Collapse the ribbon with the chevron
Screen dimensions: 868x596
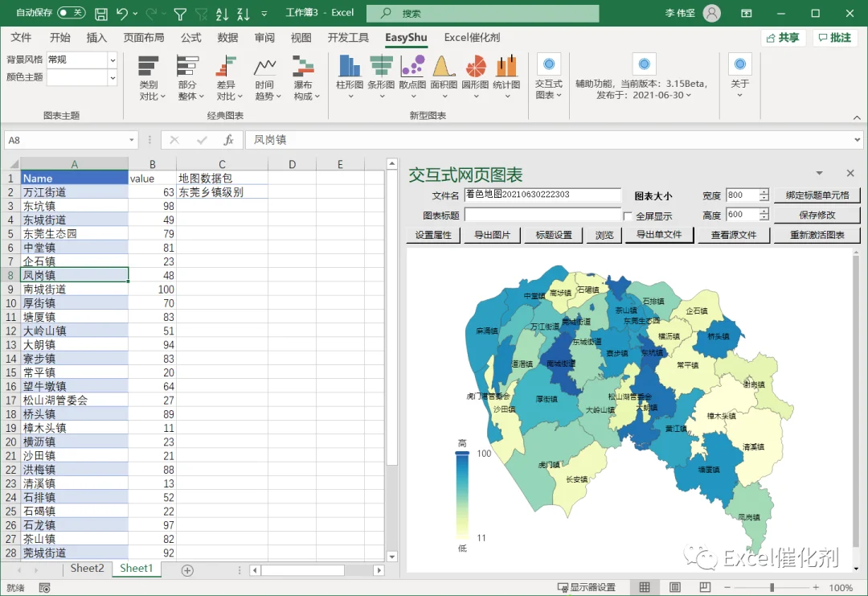point(857,117)
